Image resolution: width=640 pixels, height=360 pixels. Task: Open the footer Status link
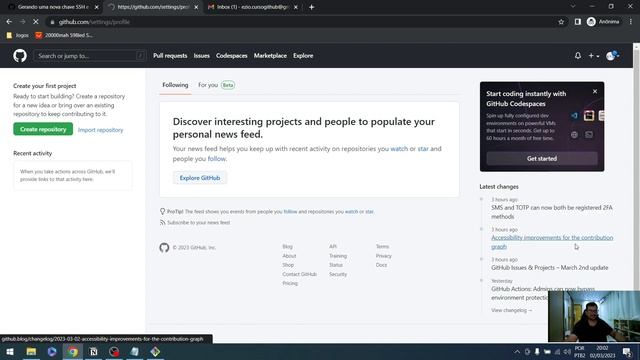[x=336, y=265]
